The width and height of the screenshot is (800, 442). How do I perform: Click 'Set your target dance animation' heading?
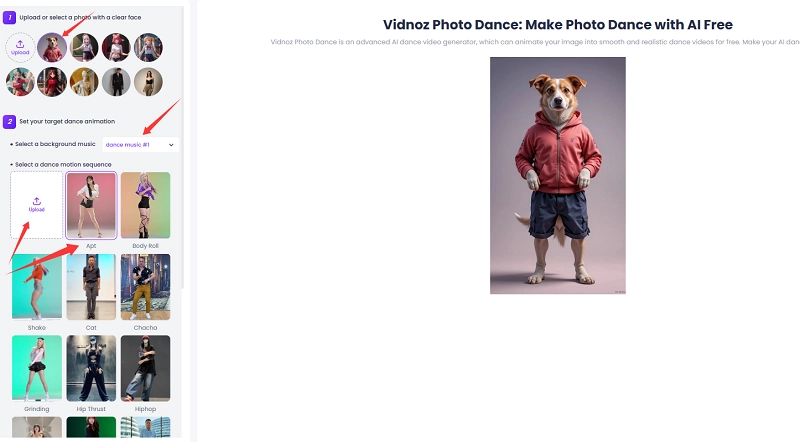[67, 121]
